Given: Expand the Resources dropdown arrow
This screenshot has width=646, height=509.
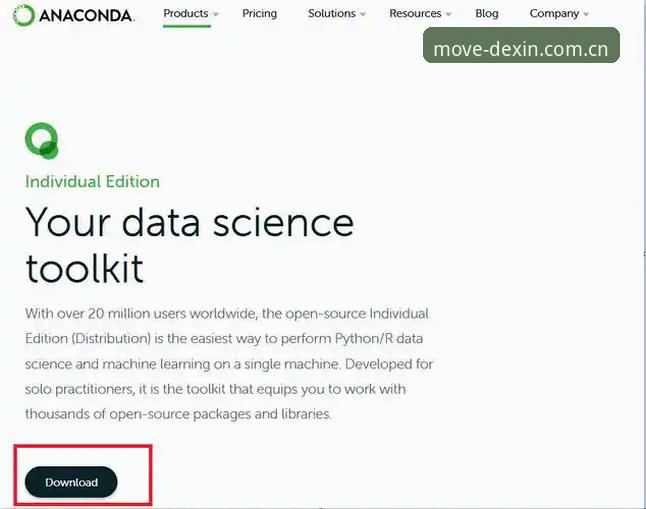Looking at the screenshot, I should (x=449, y=14).
